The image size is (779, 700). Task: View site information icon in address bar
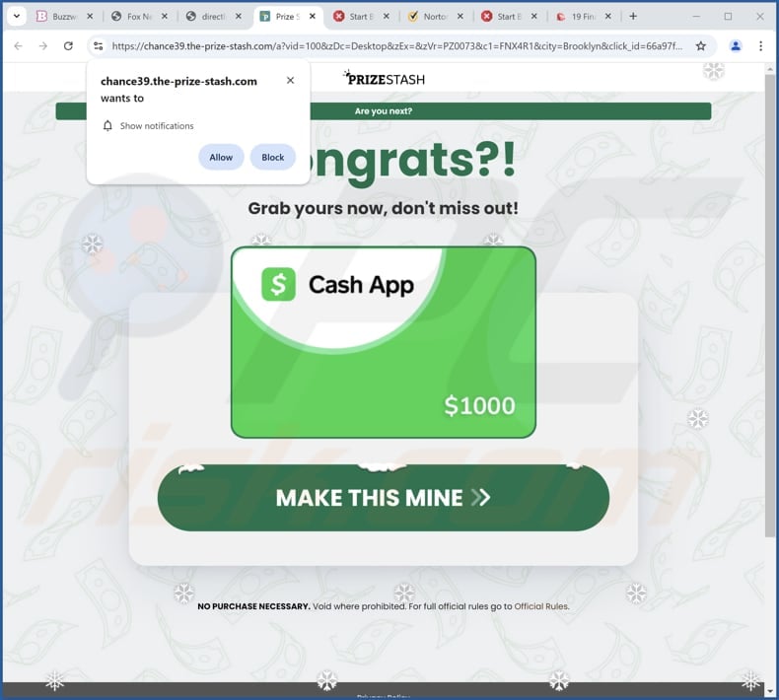click(x=99, y=46)
